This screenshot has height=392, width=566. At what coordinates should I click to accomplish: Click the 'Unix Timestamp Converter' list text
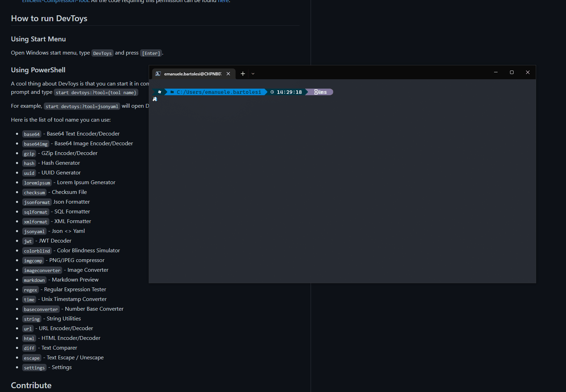tap(74, 299)
